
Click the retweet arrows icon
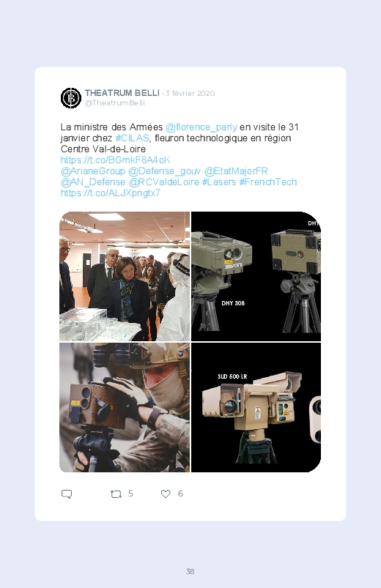tap(116, 494)
